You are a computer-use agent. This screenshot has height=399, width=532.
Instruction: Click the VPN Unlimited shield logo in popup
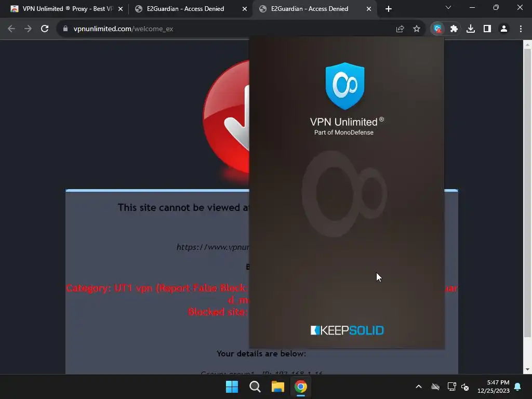pyautogui.click(x=345, y=86)
